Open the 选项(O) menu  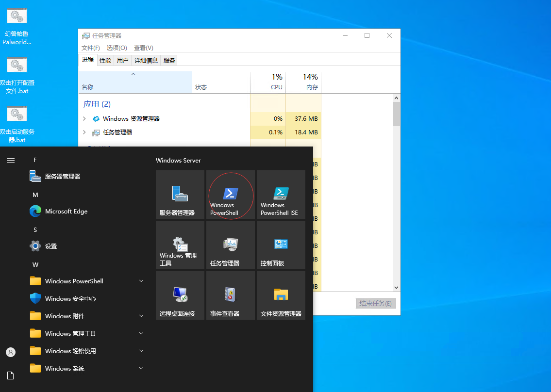(x=117, y=48)
